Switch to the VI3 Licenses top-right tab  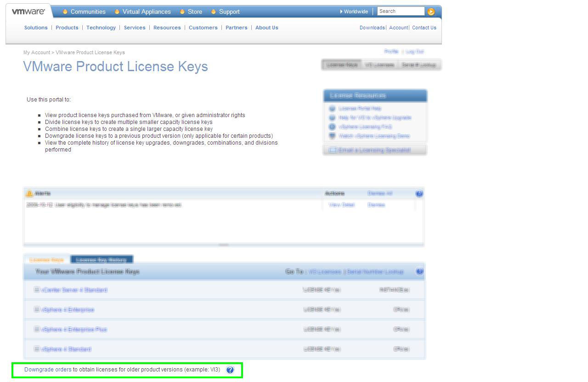click(380, 65)
